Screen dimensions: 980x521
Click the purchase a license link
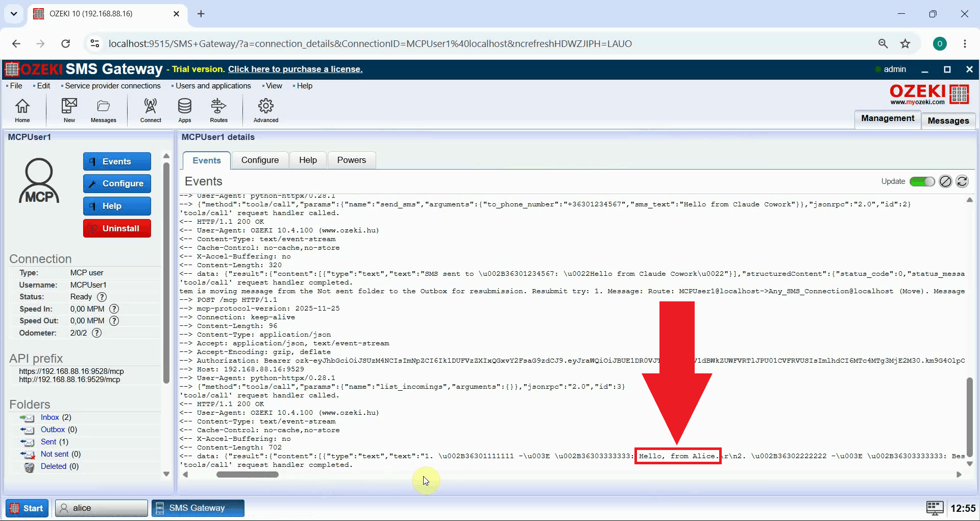click(x=295, y=69)
